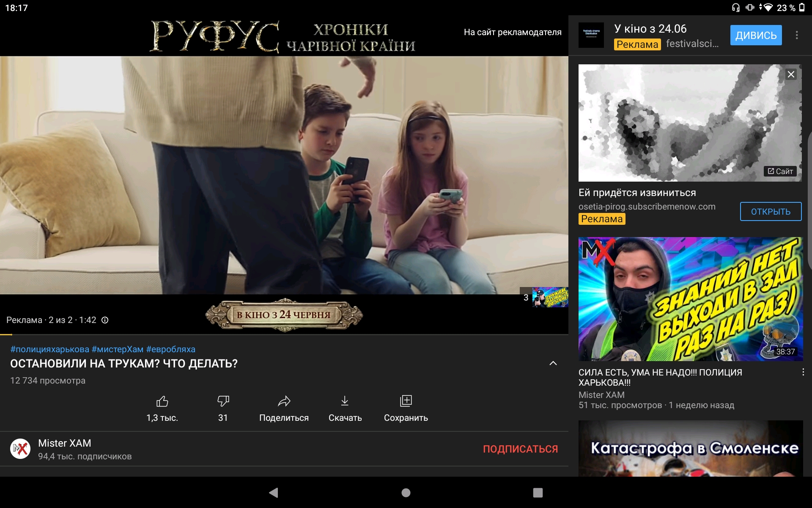Viewport: 812px width, 508px height.
Task: Tap the ДИВИСЬ ad button
Action: 756,35
